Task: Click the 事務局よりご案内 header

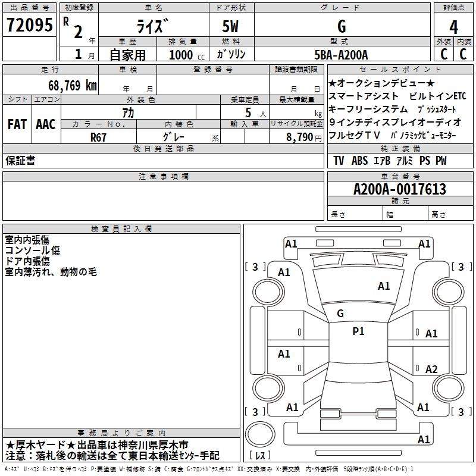Action: tap(121, 433)
